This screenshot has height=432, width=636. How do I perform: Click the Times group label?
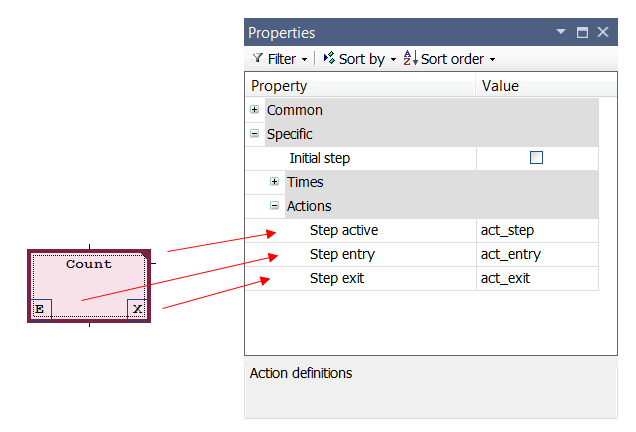(x=305, y=182)
